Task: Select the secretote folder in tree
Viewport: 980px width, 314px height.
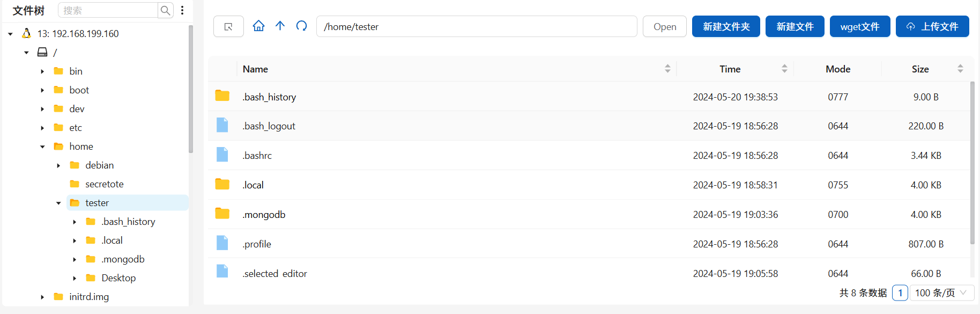Action: 104,184
